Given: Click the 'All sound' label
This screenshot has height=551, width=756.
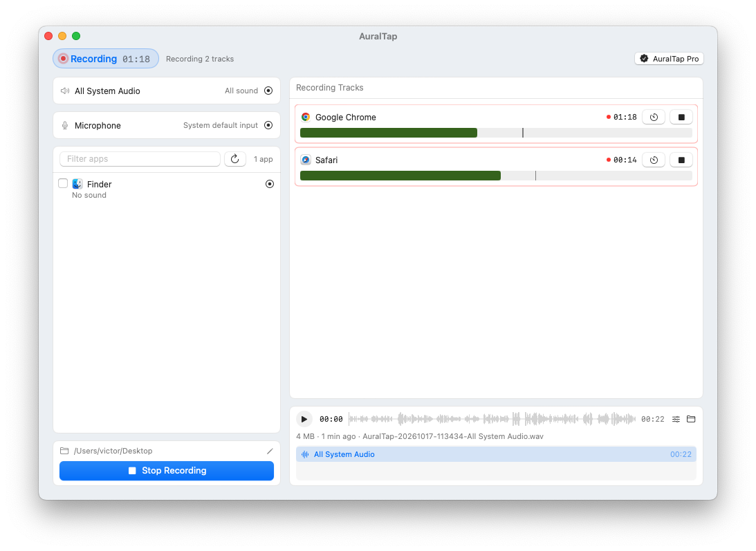Looking at the screenshot, I should [241, 91].
